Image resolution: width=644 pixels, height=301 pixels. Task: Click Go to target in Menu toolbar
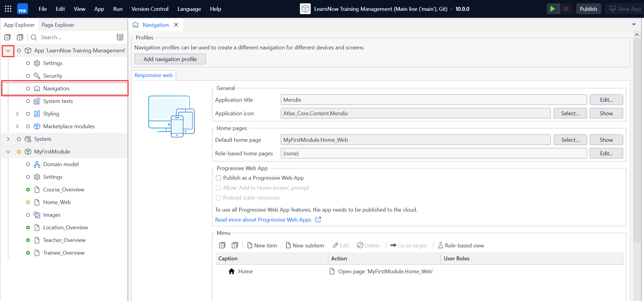point(409,245)
